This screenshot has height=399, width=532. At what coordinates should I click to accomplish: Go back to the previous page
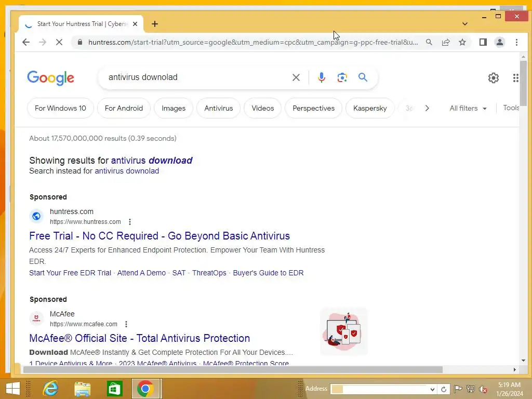[26, 42]
